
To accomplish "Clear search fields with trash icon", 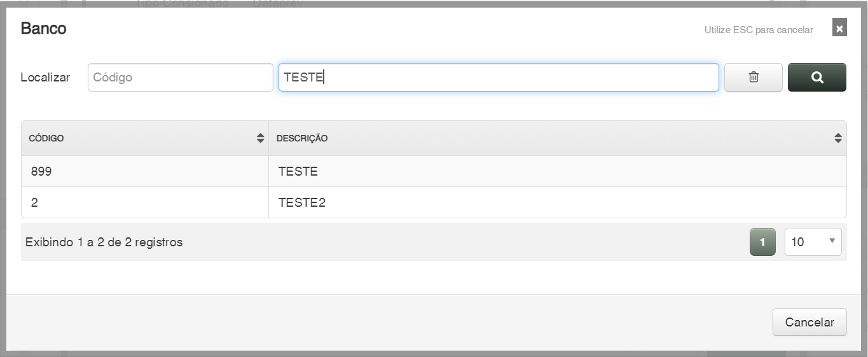I will tap(753, 77).
